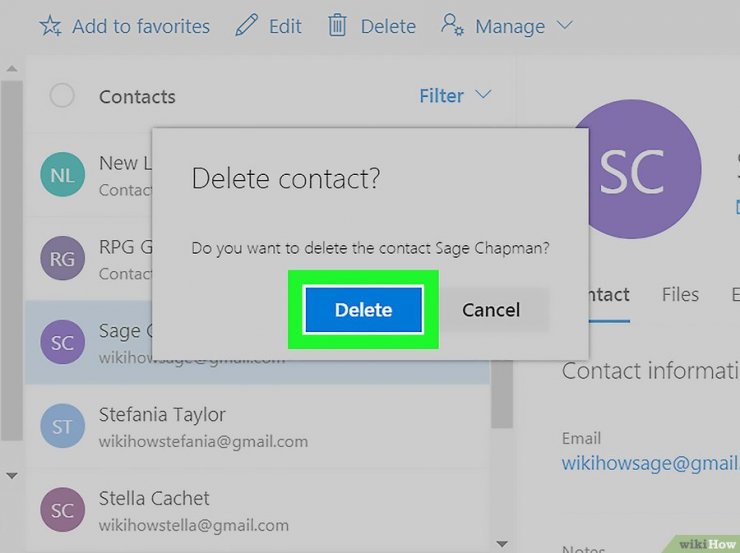Viewport: 740px width, 553px height.
Task: Click the Edit pencil icon
Action: pyautogui.click(x=246, y=25)
